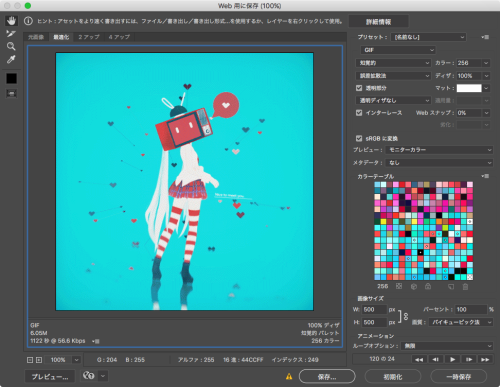
Task: Click the パーセント input field
Action: coord(471,309)
